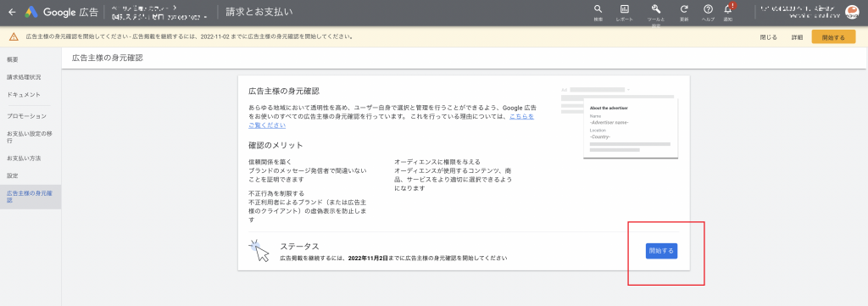Click the cursor illustration beside ステータス
868x306 pixels.
[x=259, y=250]
